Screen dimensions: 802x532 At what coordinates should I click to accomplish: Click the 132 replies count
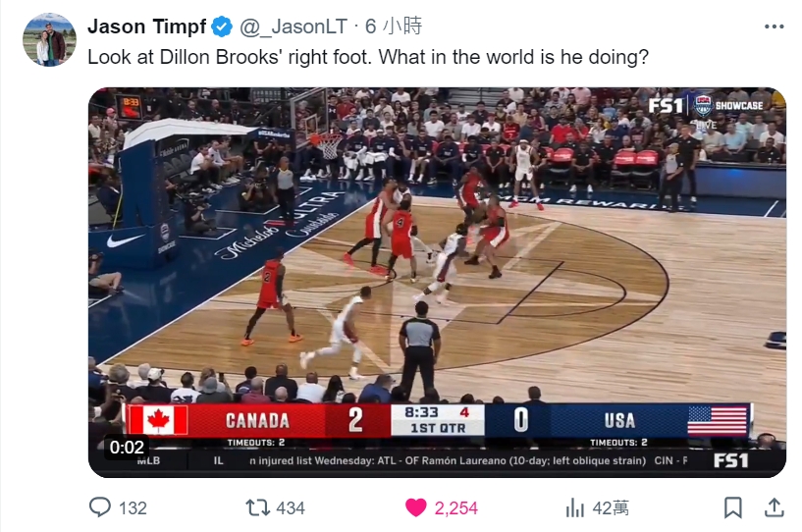pos(133,508)
